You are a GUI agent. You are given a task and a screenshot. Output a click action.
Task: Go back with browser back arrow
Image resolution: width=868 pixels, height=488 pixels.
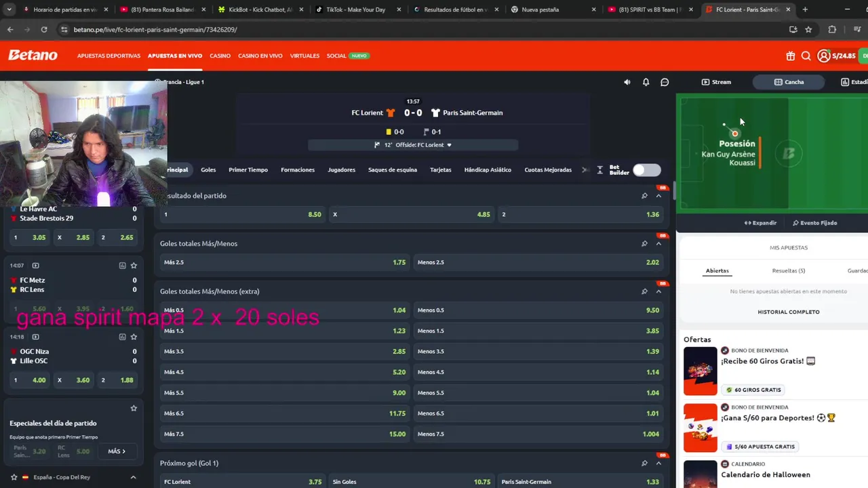coord(10,30)
